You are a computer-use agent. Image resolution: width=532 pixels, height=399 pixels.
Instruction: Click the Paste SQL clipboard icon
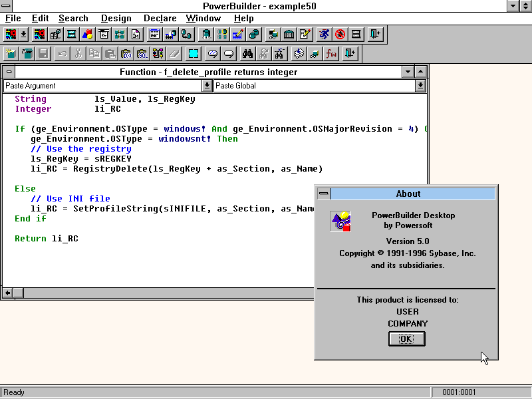pos(142,54)
